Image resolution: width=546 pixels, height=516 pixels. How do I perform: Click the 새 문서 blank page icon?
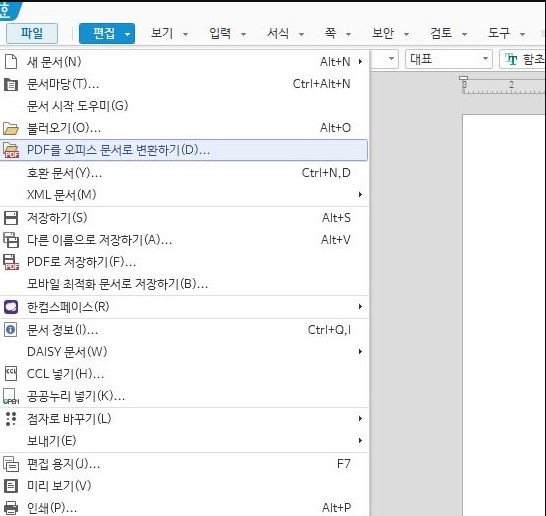(x=11, y=62)
